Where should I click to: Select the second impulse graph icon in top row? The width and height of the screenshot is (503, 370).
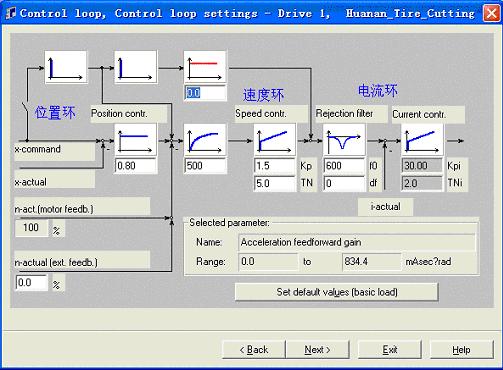[135, 67]
